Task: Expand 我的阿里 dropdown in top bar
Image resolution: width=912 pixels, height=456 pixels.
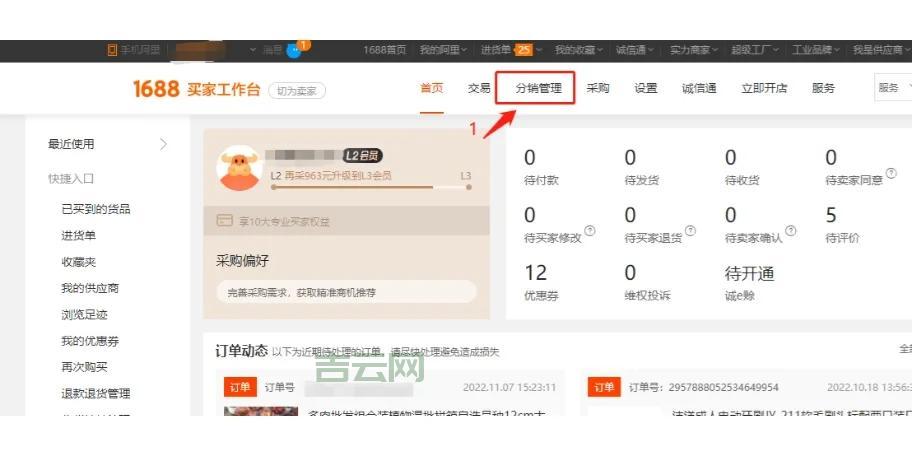Action: click(x=464, y=51)
